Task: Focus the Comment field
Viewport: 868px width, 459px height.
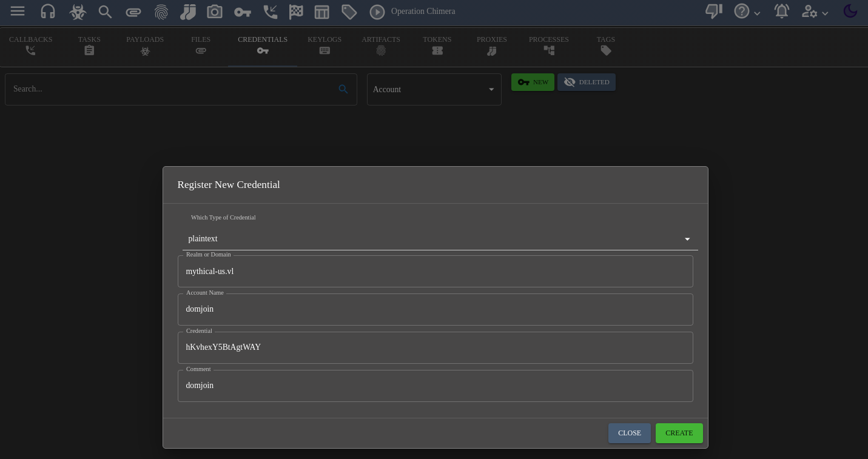Action: tap(436, 386)
